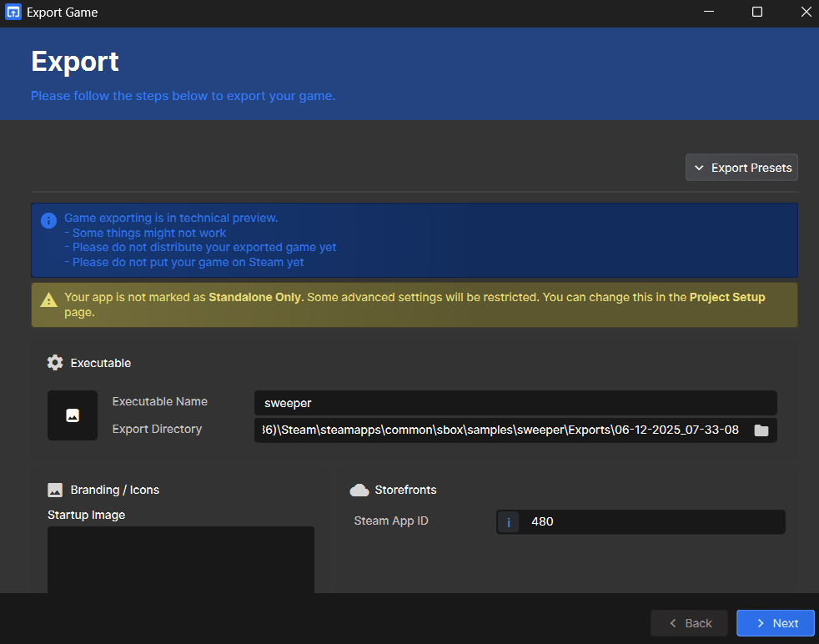Screen dimensions: 819x644
Task: Click the Storefronts section heading
Action: 405,490
